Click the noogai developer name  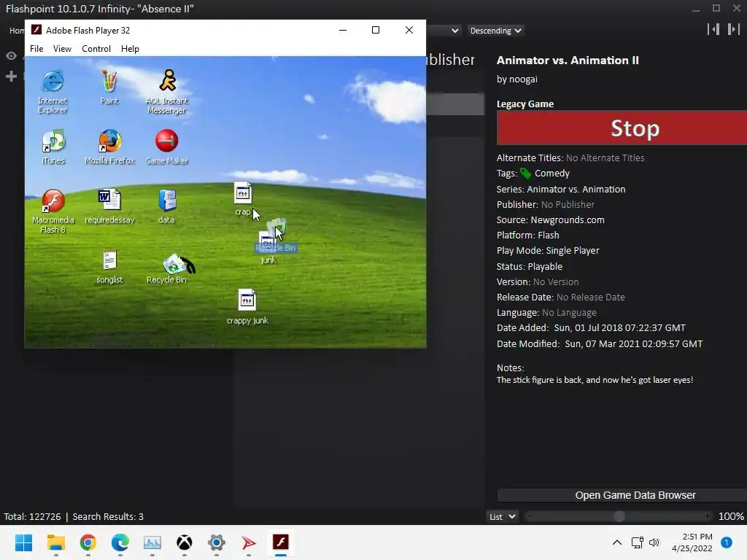point(523,79)
